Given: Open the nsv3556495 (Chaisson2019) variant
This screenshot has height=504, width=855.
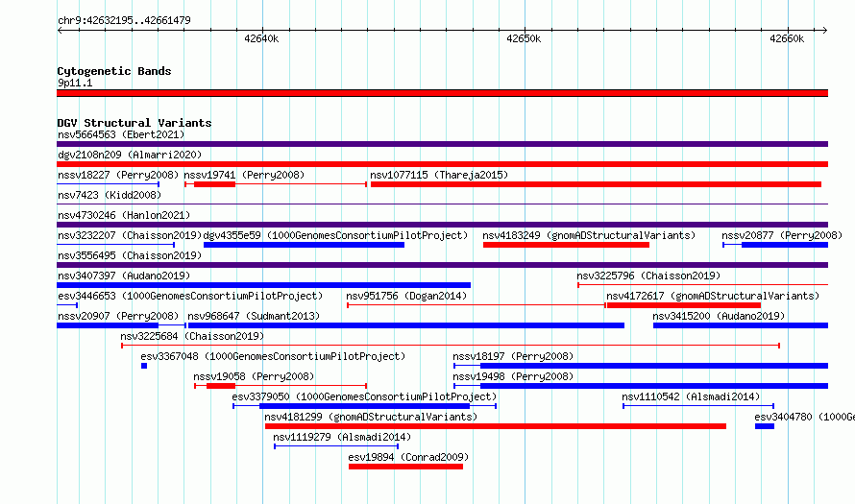Looking at the screenshot, I should [130, 255].
